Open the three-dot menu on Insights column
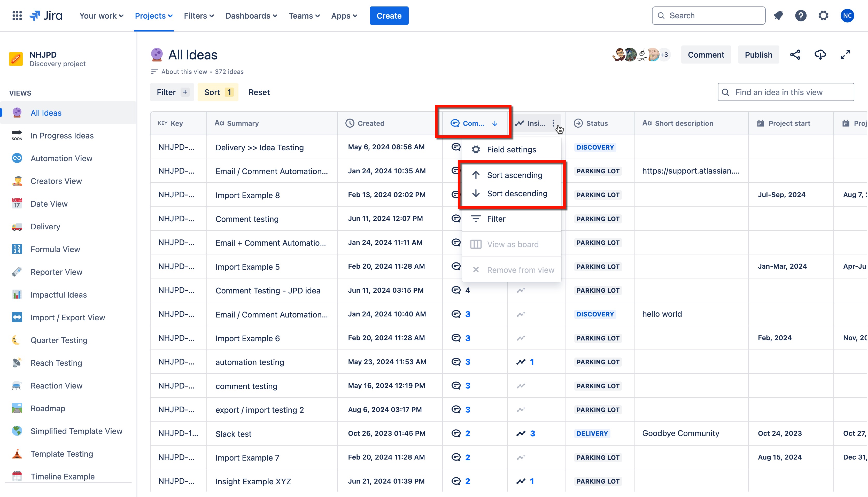868x497 pixels. tap(554, 123)
